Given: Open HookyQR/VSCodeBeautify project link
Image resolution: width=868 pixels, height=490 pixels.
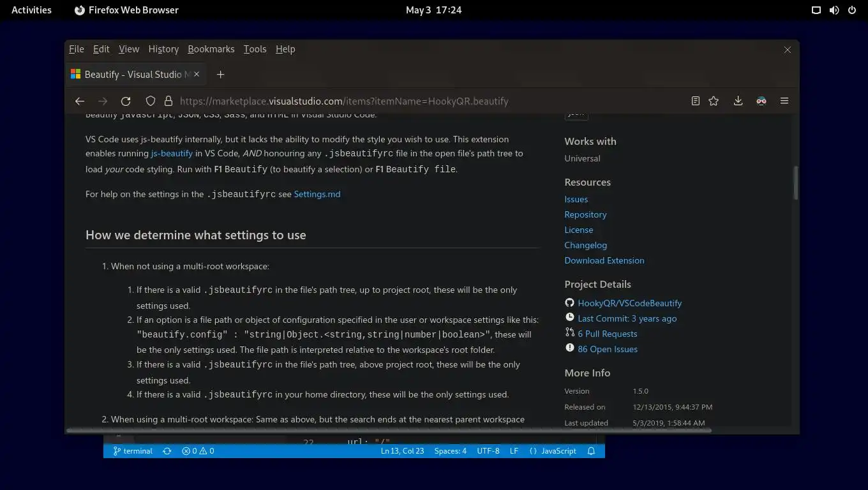Looking at the screenshot, I should pos(630,303).
